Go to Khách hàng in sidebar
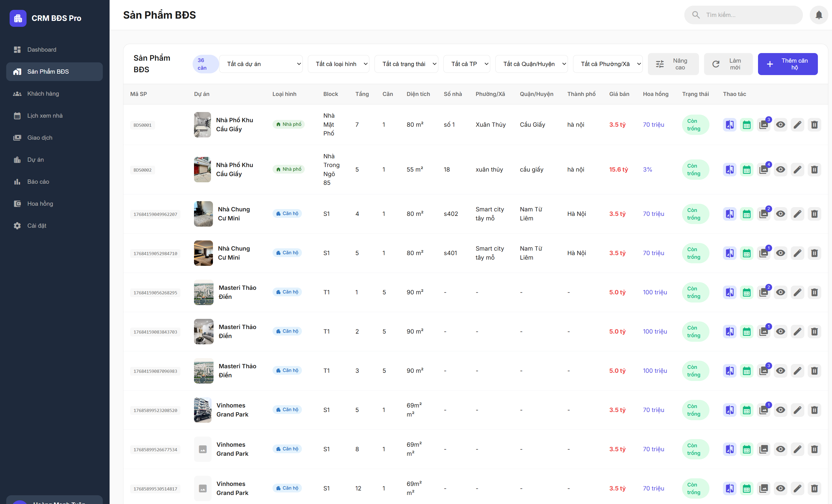Viewport: 832px width, 504px height. point(43,94)
